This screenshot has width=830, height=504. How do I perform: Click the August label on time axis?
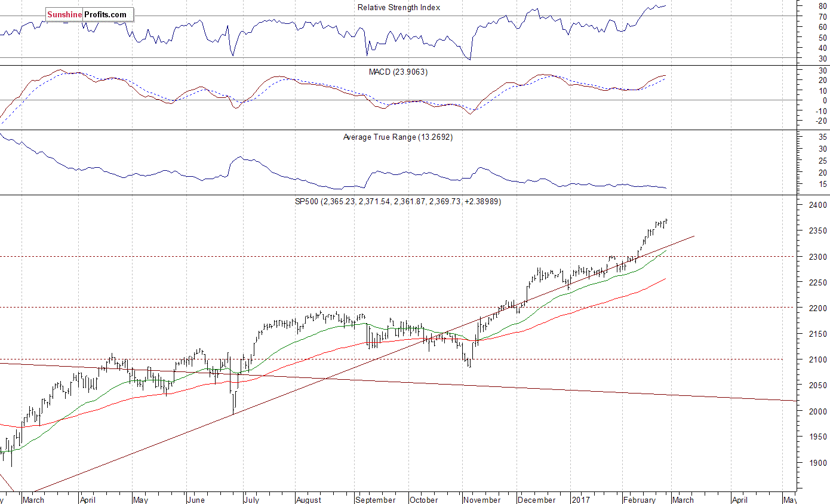pyautogui.click(x=309, y=500)
